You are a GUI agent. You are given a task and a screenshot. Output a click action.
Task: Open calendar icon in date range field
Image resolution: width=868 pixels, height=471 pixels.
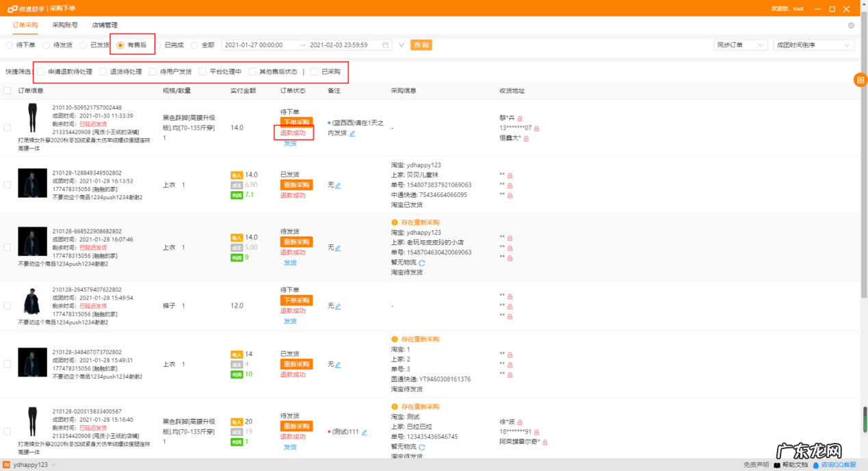(x=386, y=45)
